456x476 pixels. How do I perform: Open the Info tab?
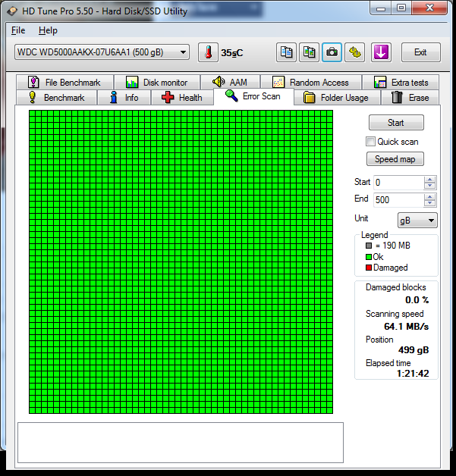pos(124,98)
